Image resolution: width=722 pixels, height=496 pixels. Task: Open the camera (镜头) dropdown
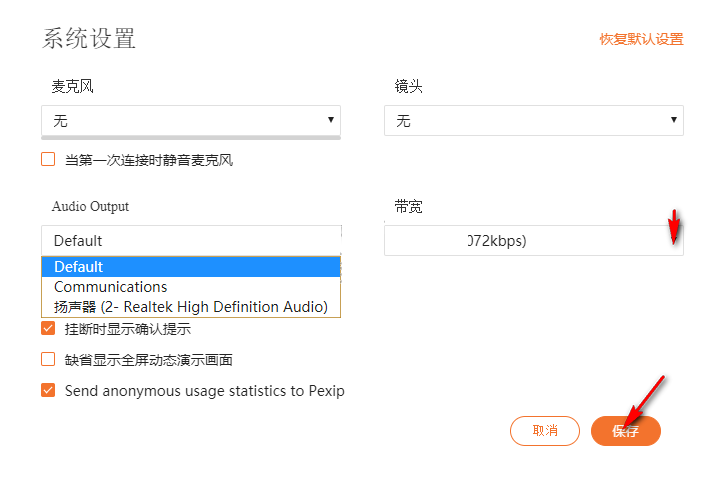click(533, 121)
